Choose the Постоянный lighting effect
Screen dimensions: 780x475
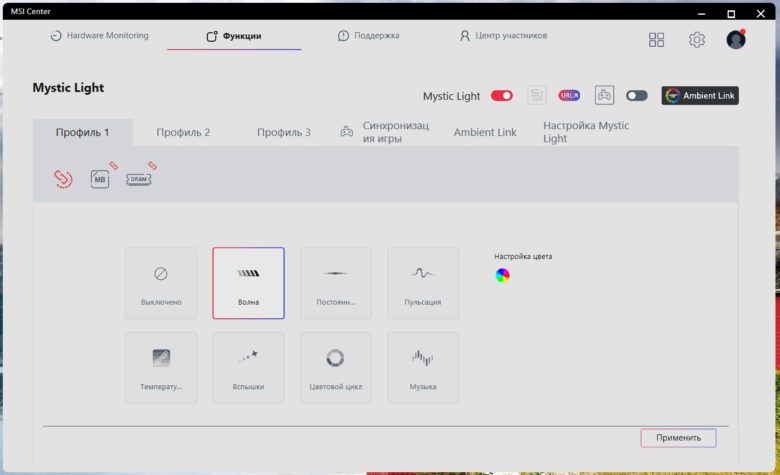(x=336, y=283)
